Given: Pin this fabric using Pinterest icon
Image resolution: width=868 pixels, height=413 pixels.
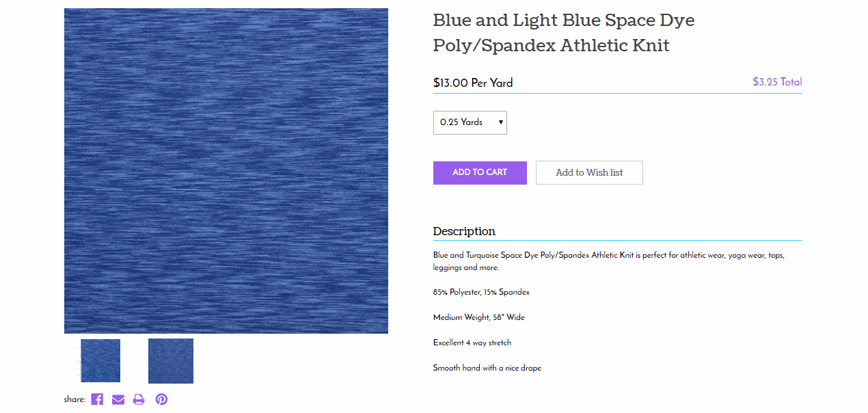Looking at the screenshot, I should click(161, 399).
